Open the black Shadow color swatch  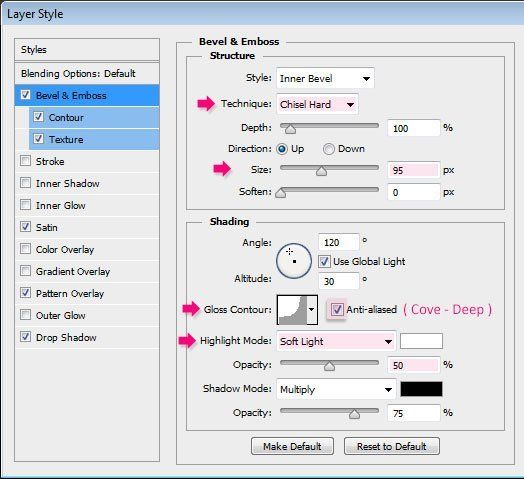click(421, 389)
